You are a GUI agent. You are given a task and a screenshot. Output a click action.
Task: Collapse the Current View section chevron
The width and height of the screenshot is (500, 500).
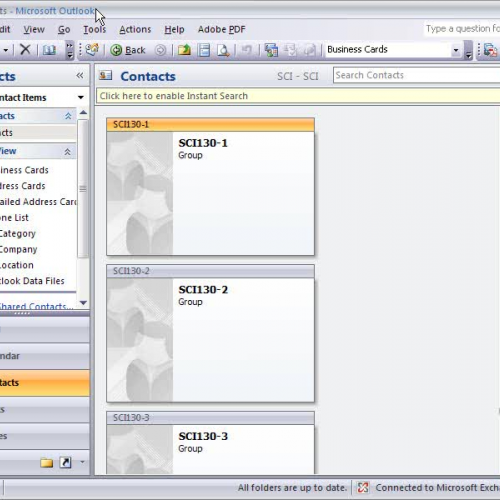[68, 152]
